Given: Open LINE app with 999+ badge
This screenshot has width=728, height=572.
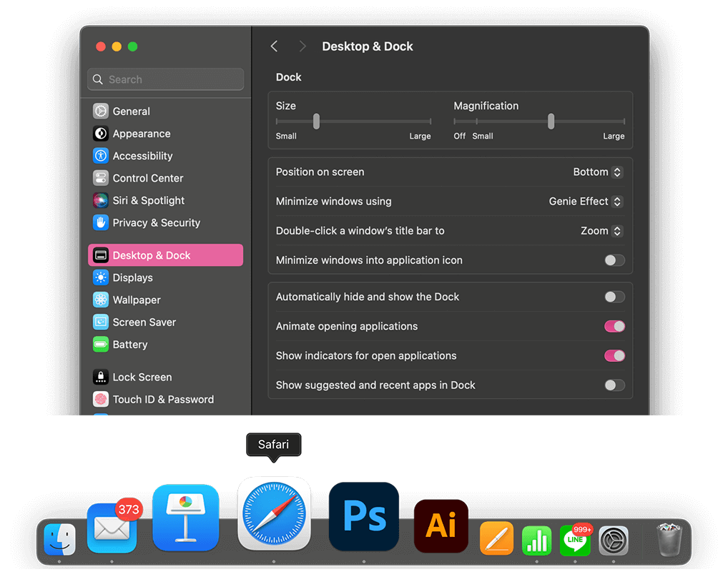Looking at the screenshot, I should [575, 541].
